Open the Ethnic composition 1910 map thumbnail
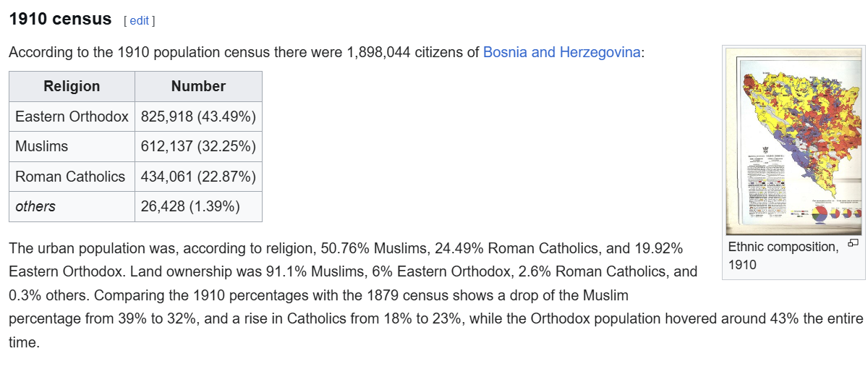868x372 pixels. coord(793,140)
